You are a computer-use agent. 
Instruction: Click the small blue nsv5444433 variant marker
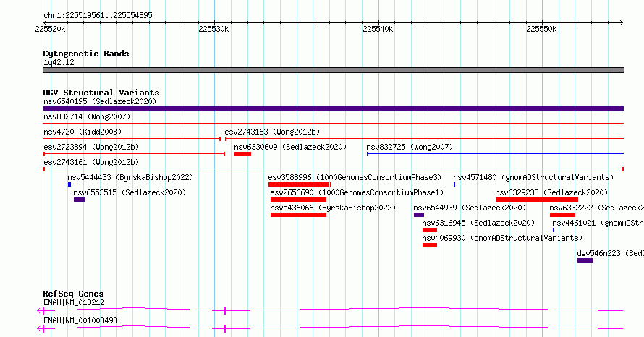pyautogui.click(x=69, y=184)
